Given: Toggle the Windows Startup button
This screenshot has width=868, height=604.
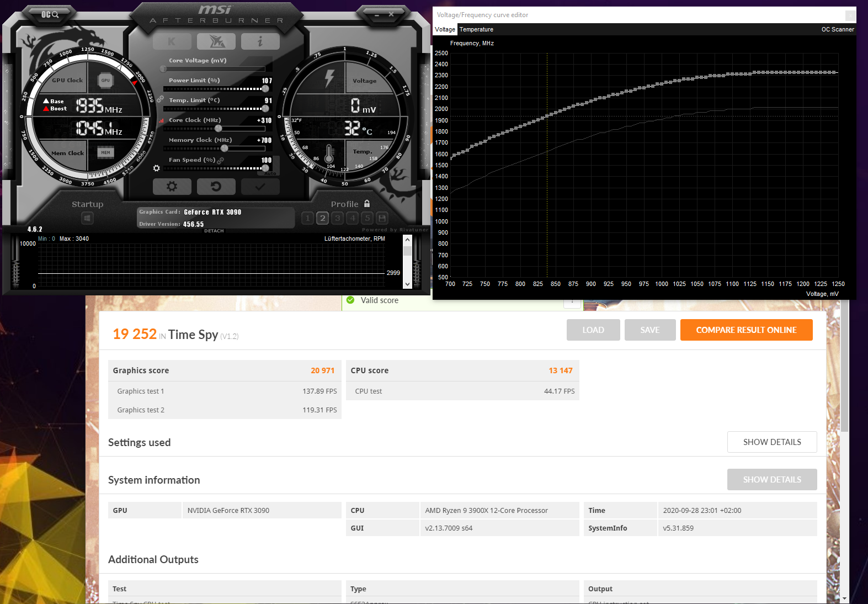Looking at the screenshot, I should (87, 219).
